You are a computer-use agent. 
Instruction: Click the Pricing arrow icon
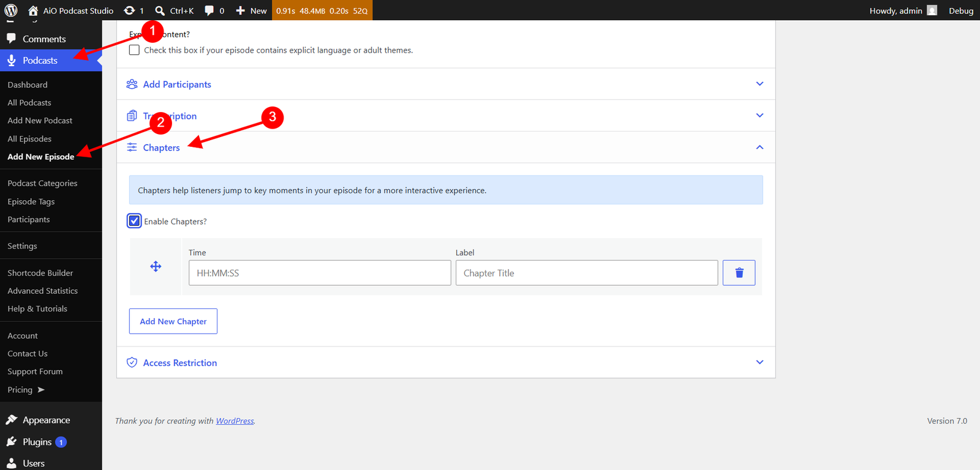[41, 389]
